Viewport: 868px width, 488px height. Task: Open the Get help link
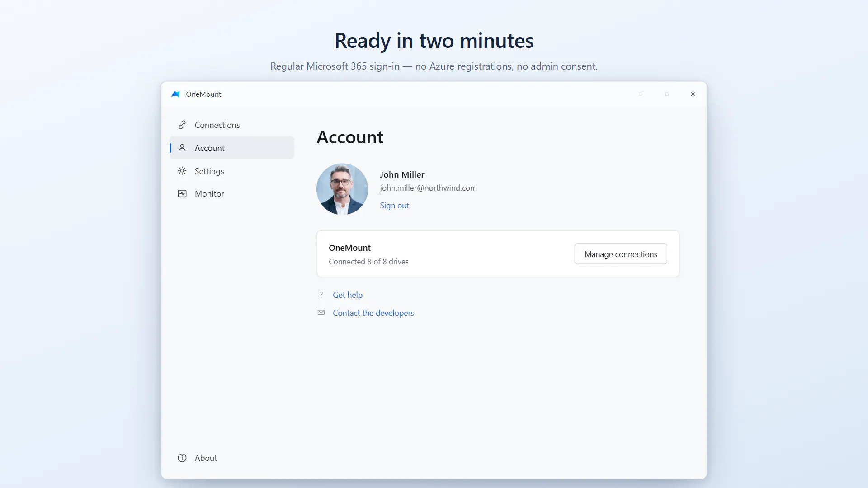pyautogui.click(x=348, y=295)
